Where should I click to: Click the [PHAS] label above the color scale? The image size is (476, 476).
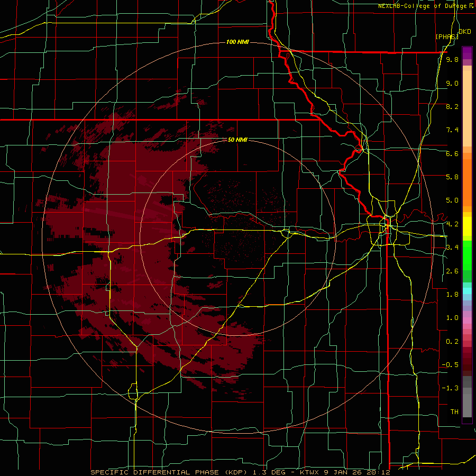tap(447, 36)
